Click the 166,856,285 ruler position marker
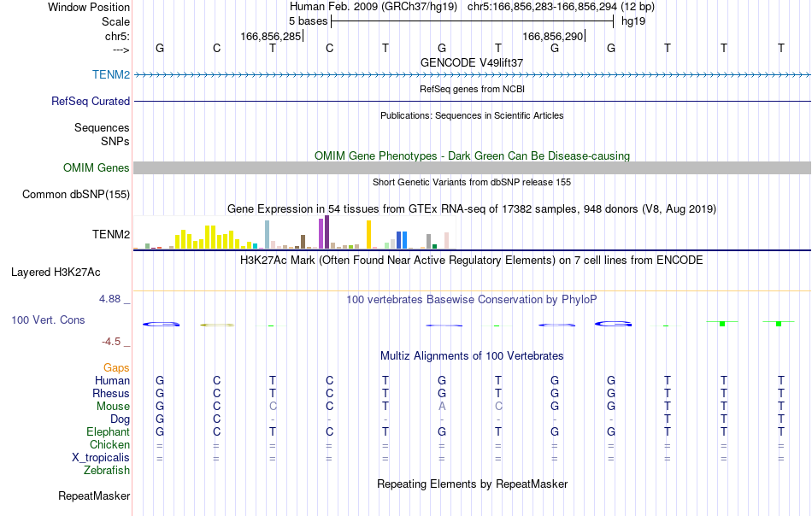 click(270, 36)
